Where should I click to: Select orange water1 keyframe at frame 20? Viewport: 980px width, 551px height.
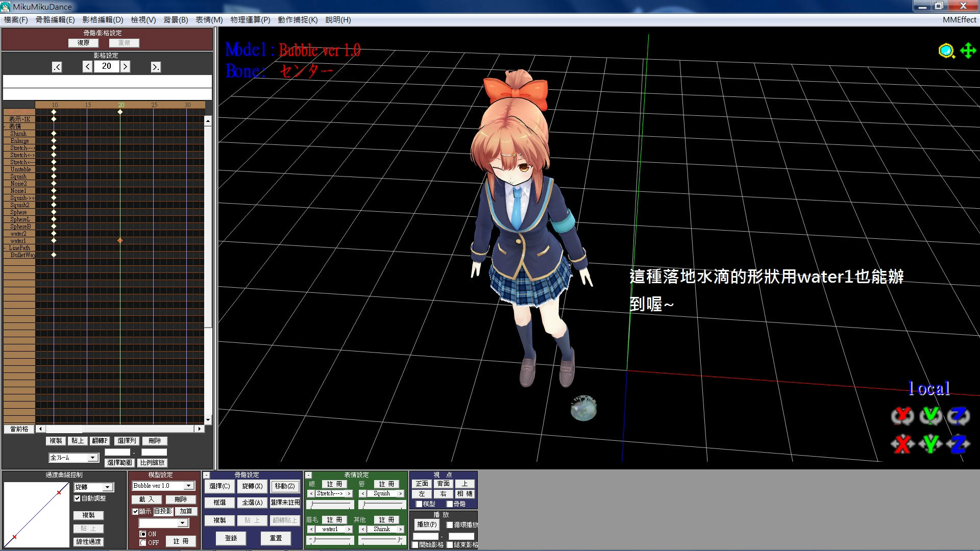tap(120, 240)
